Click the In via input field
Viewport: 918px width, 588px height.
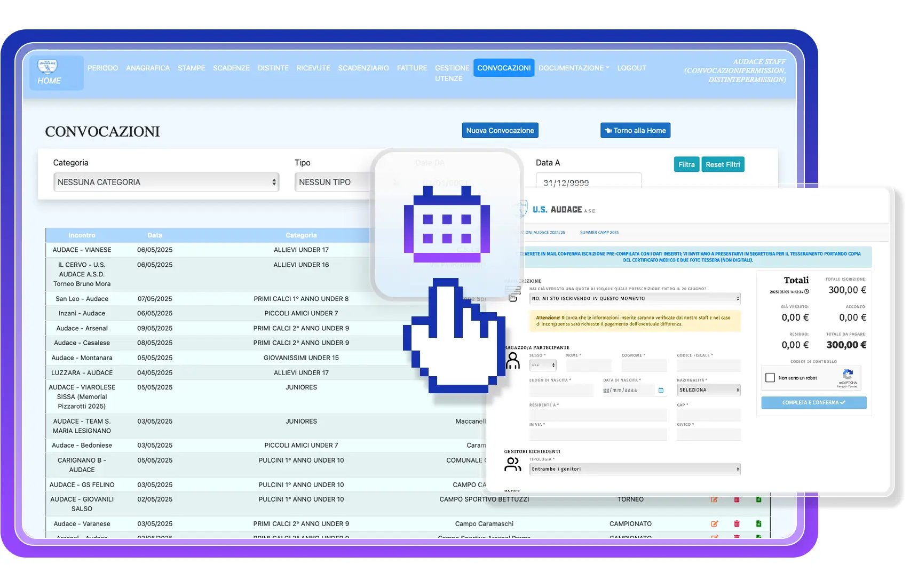598,434
